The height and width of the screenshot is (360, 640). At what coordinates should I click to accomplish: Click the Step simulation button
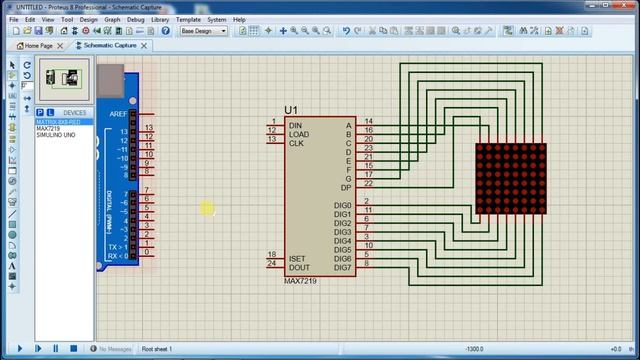pos(38,349)
